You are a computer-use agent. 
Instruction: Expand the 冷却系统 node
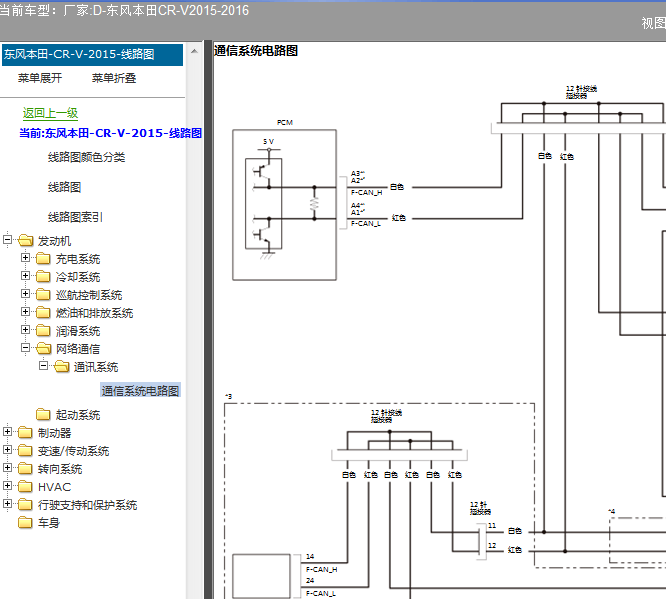pos(25,275)
